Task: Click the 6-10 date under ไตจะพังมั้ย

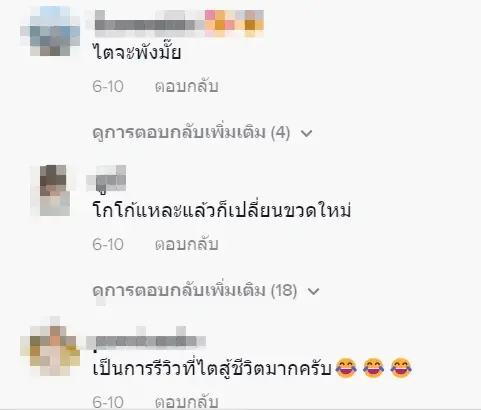Action: pos(108,87)
